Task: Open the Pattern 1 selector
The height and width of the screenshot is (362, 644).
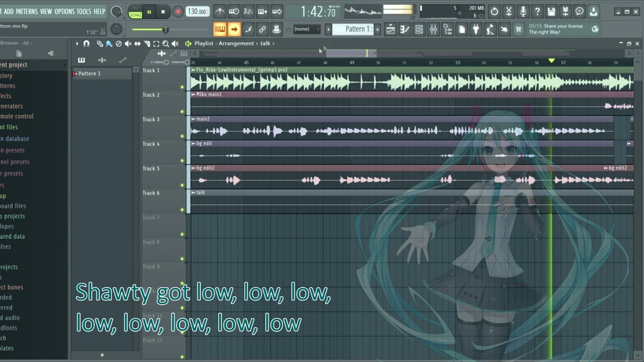Action: [353, 29]
